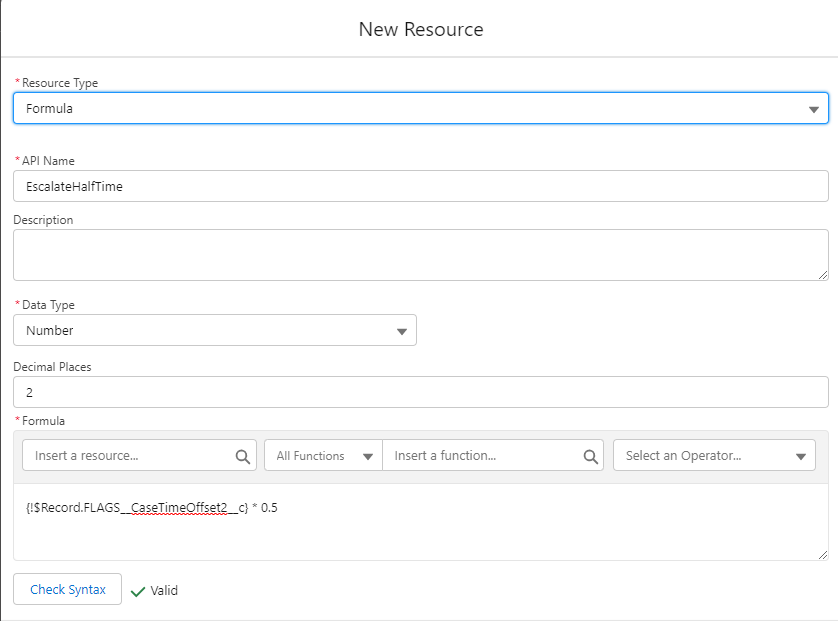The height and width of the screenshot is (621, 838).
Task: Click the green Valid checkmark icon
Action: [138, 591]
